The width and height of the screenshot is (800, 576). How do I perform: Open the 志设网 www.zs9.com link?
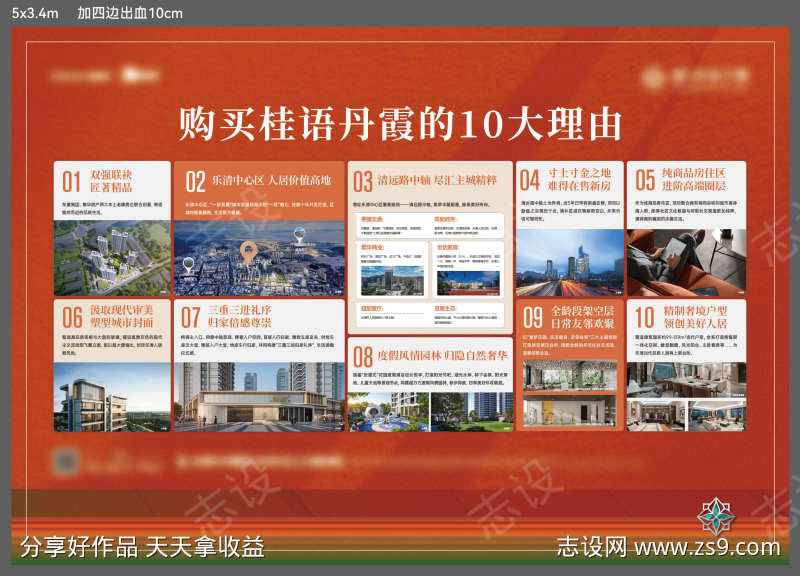[x=668, y=547]
